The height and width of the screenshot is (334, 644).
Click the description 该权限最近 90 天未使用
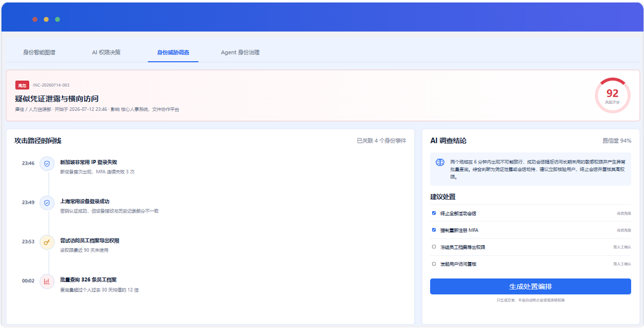[x=84, y=250]
